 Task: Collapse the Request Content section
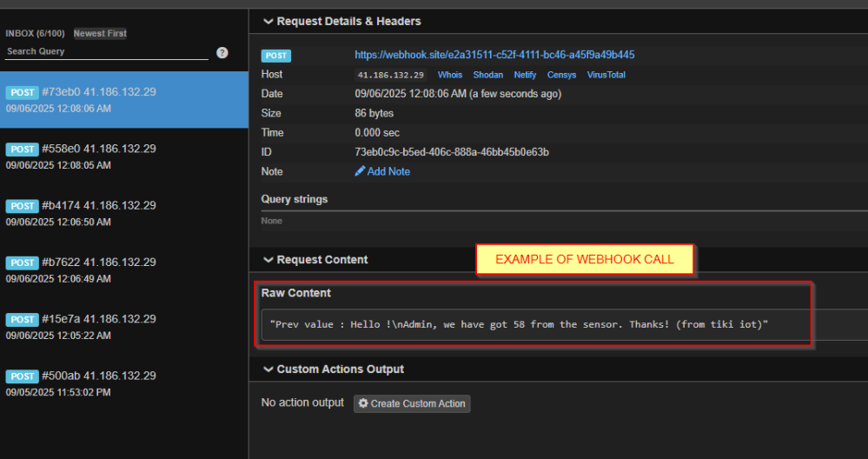point(268,260)
